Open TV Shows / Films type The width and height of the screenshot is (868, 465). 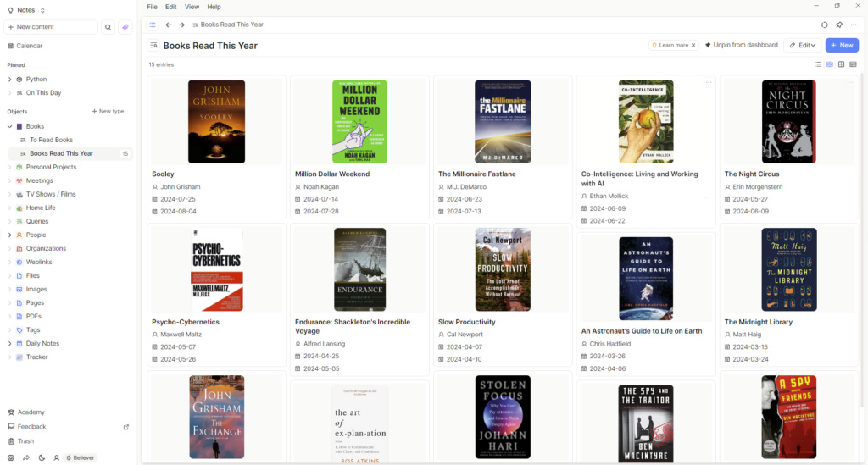pos(50,194)
